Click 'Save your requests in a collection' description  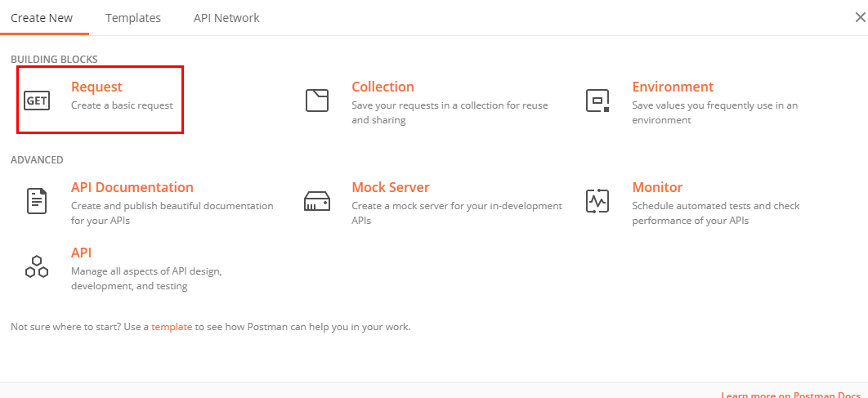click(x=450, y=112)
